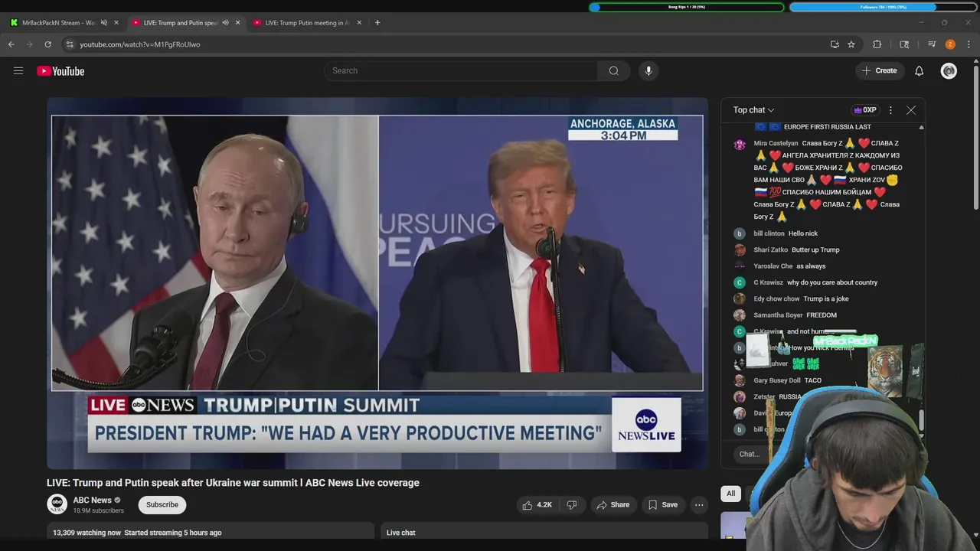980x551 pixels.
Task: Click Edy chow chow chat message
Action: [826, 298]
